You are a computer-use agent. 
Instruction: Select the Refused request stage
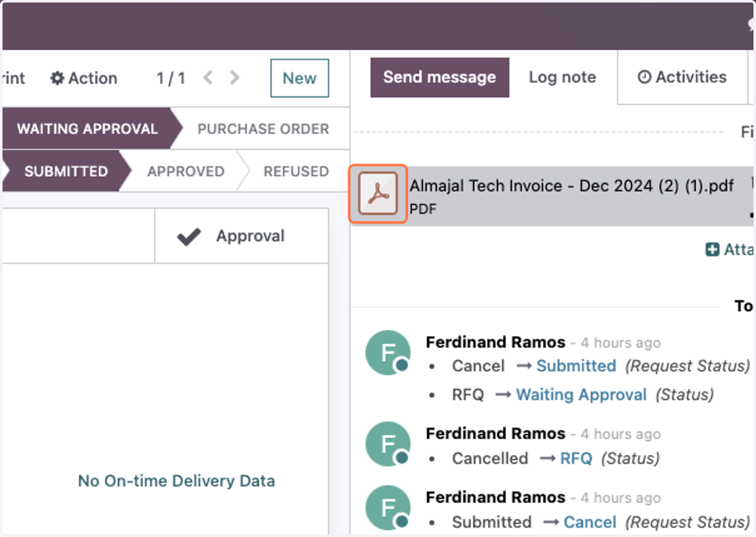point(296,171)
